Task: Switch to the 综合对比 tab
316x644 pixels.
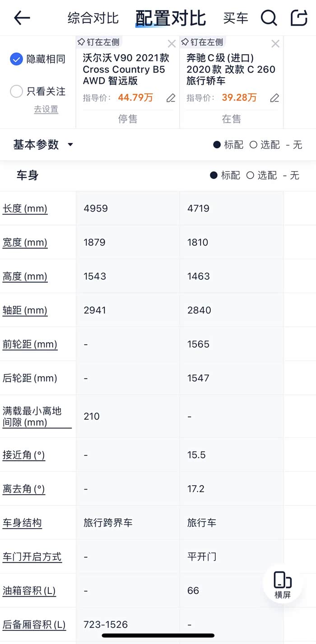Action: 93,18
